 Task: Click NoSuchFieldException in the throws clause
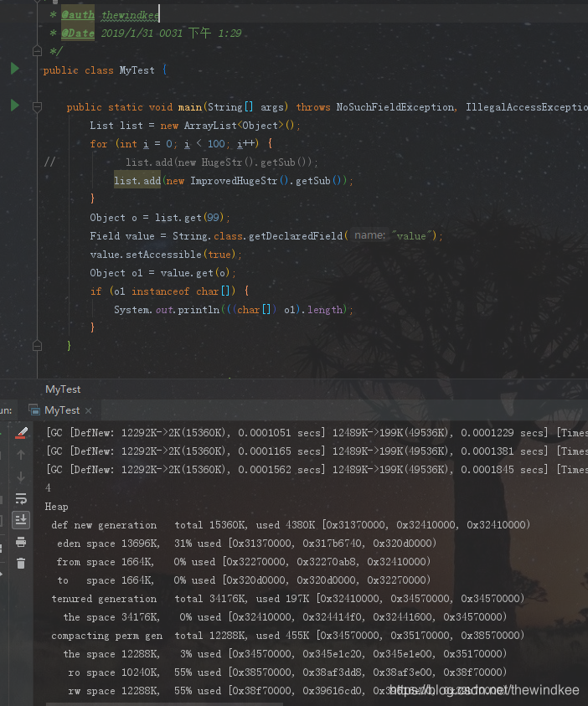[395, 106]
